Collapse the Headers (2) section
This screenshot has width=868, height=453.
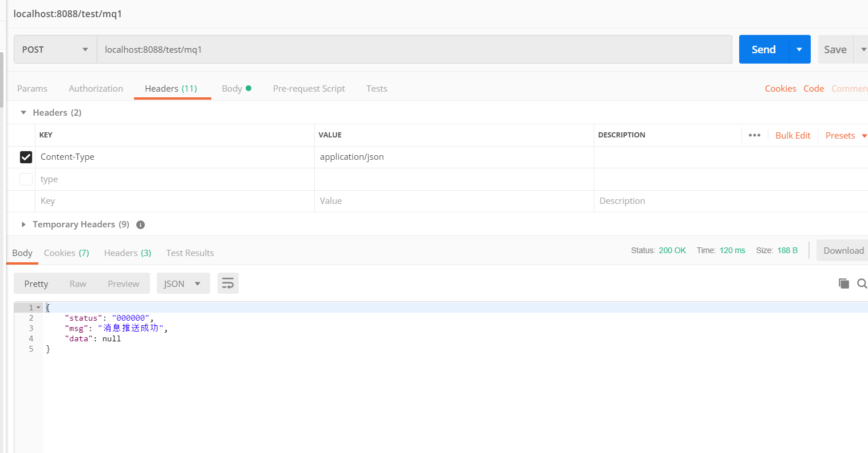(x=23, y=112)
